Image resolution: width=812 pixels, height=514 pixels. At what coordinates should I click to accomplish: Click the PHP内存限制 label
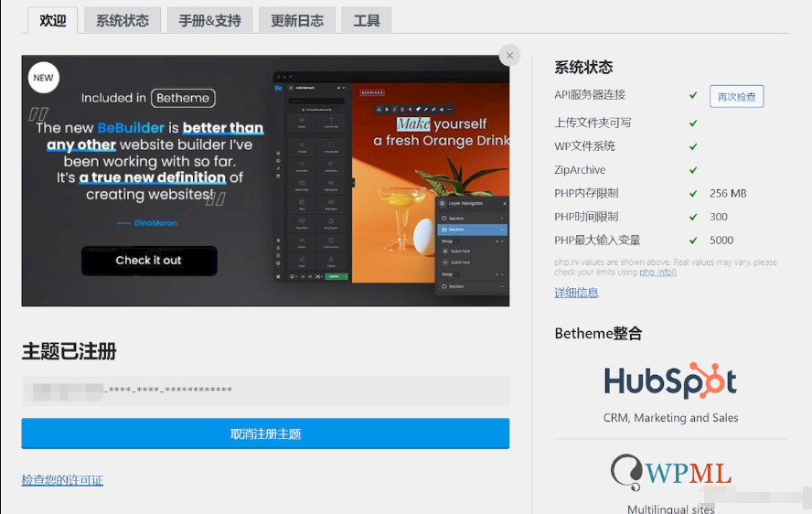(586, 193)
